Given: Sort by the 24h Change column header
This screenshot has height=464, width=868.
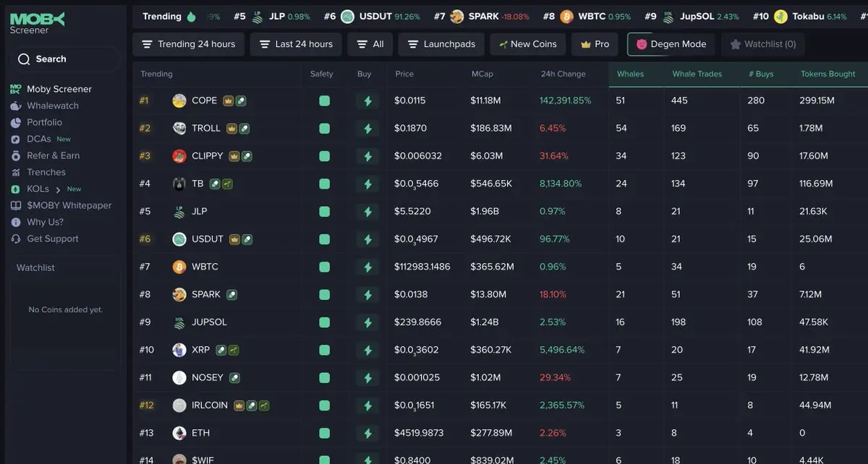Looking at the screenshot, I should pyautogui.click(x=563, y=74).
